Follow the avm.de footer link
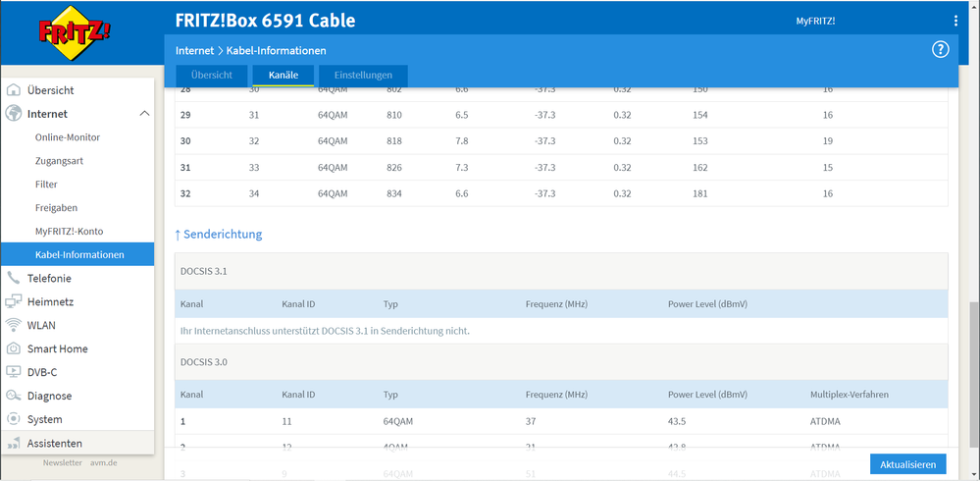This screenshot has width=980, height=481. point(104,462)
